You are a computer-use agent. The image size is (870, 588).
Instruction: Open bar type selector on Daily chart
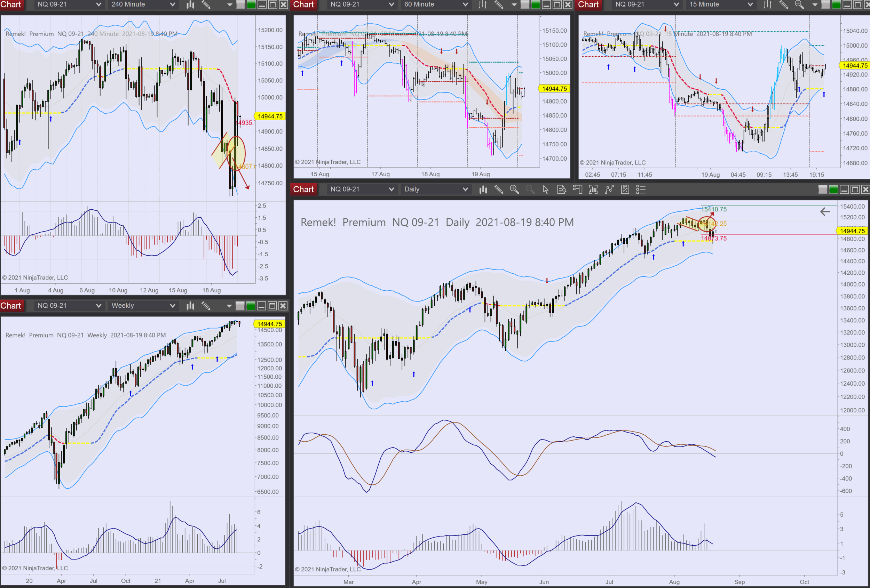[483, 190]
